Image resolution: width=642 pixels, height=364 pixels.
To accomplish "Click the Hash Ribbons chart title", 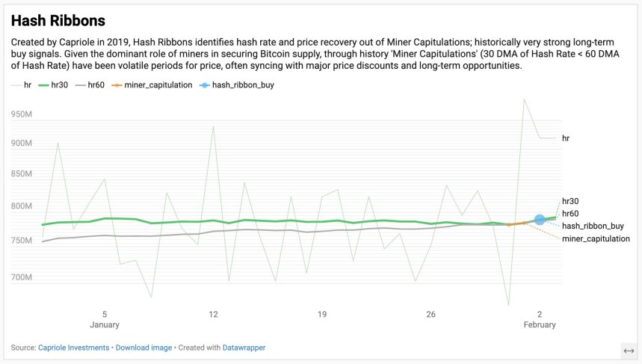I will (x=58, y=20).
